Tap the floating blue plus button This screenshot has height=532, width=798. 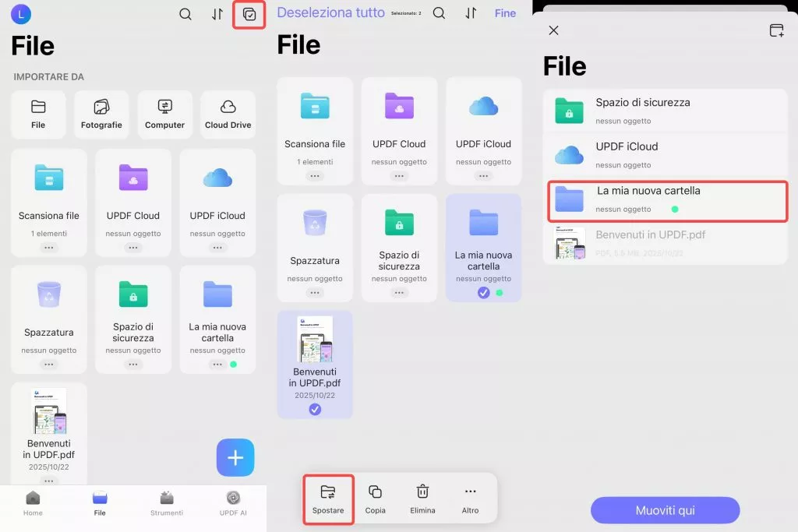tap(235, 457)
